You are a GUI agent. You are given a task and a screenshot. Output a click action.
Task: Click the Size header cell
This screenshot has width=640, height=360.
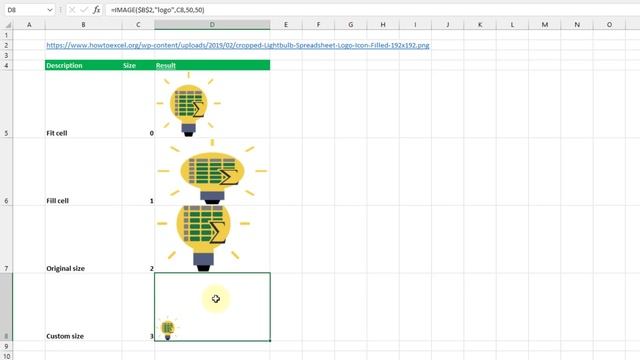click(138, 65)
